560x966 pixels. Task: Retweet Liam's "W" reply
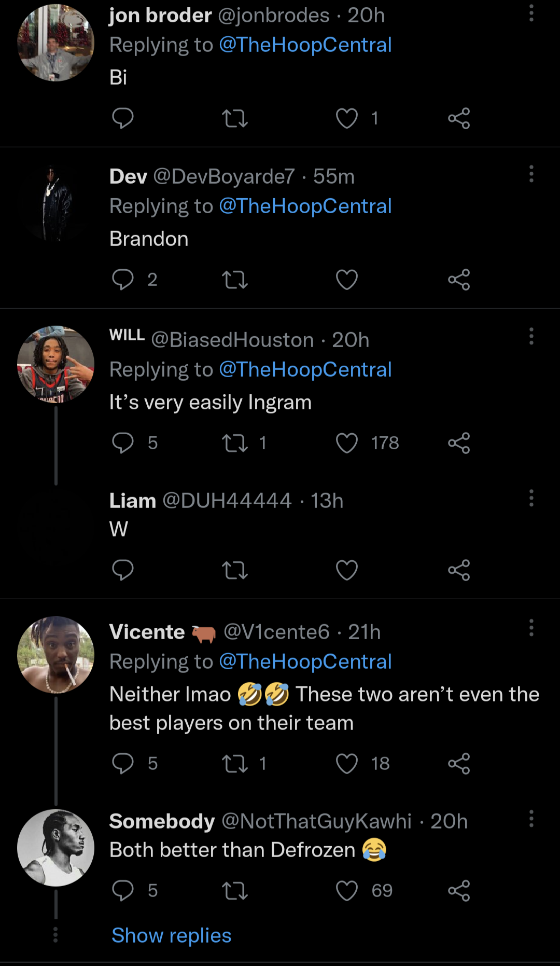coord(234,571)
